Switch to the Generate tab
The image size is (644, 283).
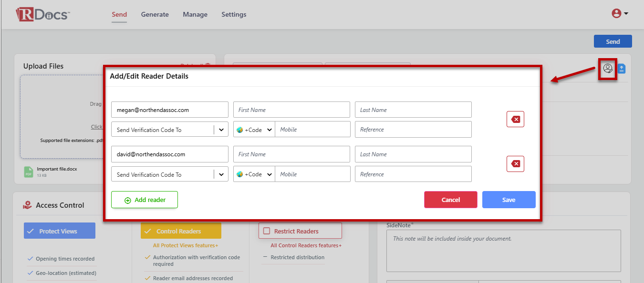tap(155, 14)
